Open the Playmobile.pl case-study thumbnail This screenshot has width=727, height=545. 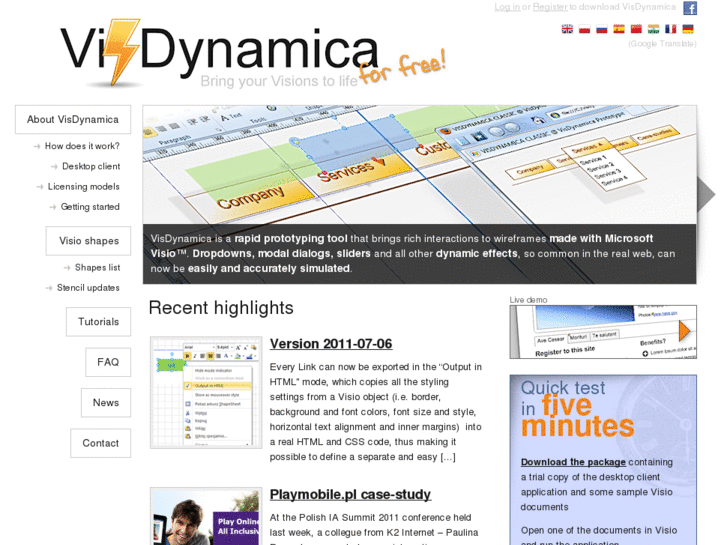coord(206,516)
